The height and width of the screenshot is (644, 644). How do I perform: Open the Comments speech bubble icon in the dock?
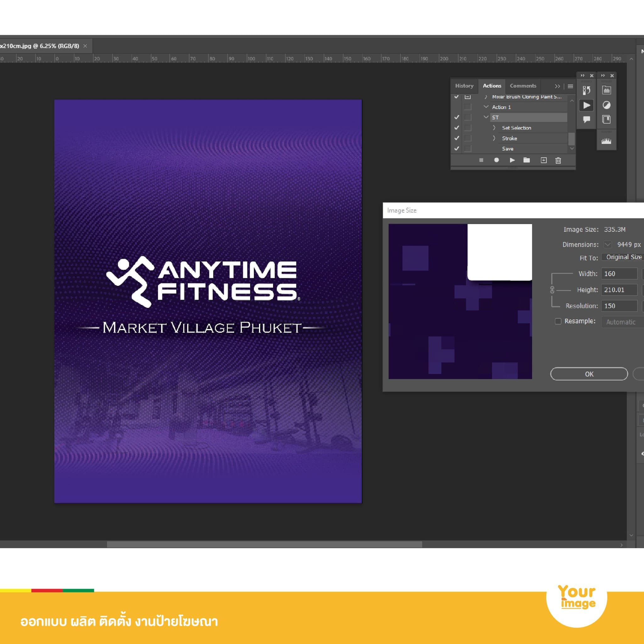(587, 119)
